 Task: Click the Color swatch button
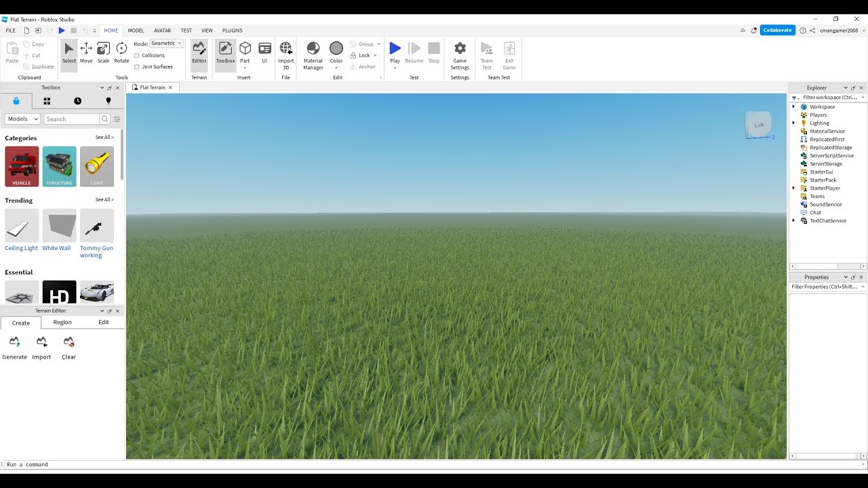(x=336, y=49)
